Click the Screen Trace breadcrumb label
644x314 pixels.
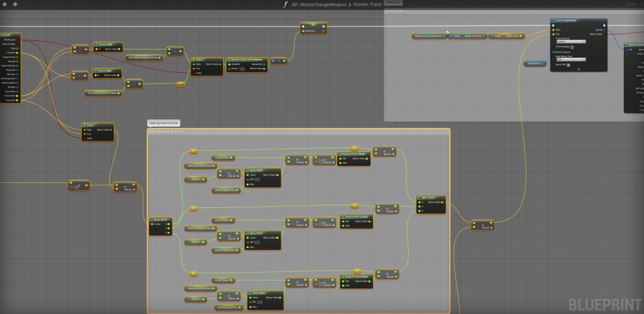coord(367,4)
